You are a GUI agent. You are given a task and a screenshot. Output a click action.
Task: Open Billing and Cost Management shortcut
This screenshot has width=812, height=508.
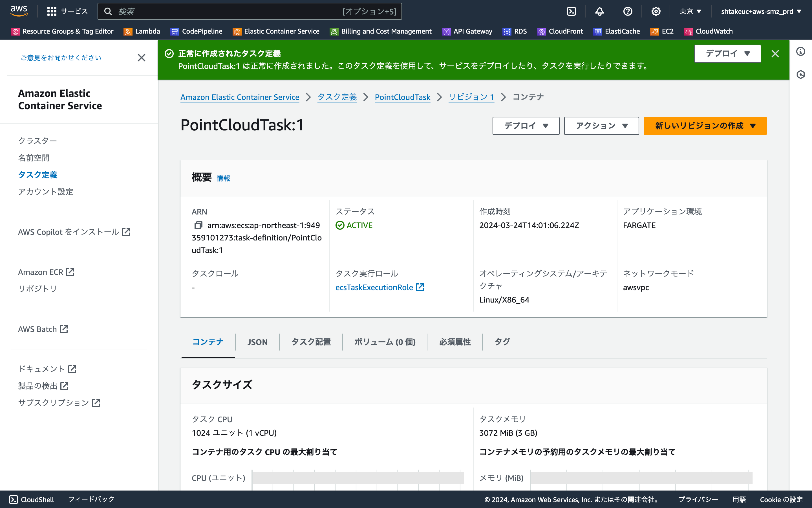(381, 31)
